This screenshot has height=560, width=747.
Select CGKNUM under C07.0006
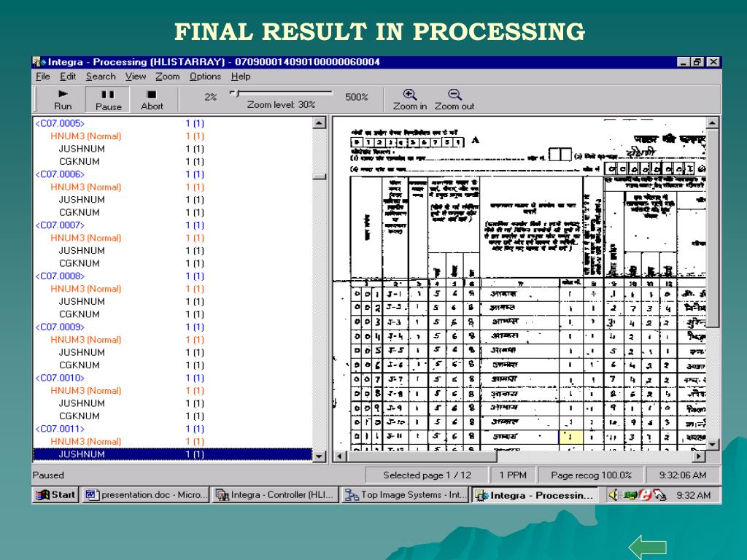pyautogui.click(x=79, y=212)
